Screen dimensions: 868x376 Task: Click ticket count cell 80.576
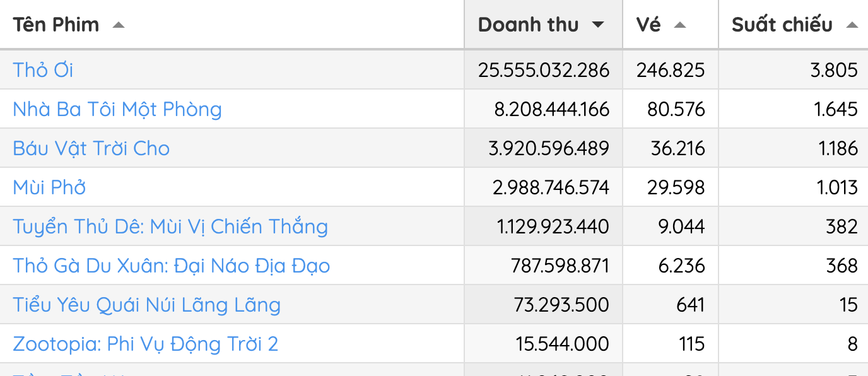tap(676, 109)
